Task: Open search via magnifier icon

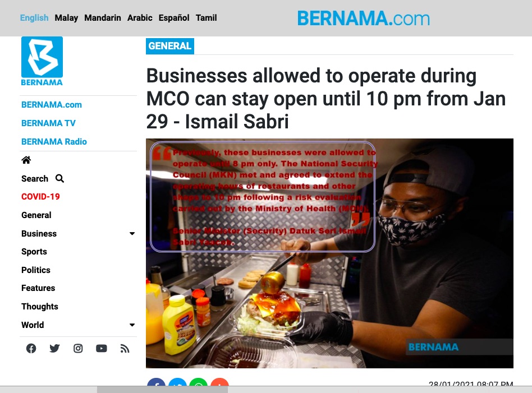Action: pos(59,178)
